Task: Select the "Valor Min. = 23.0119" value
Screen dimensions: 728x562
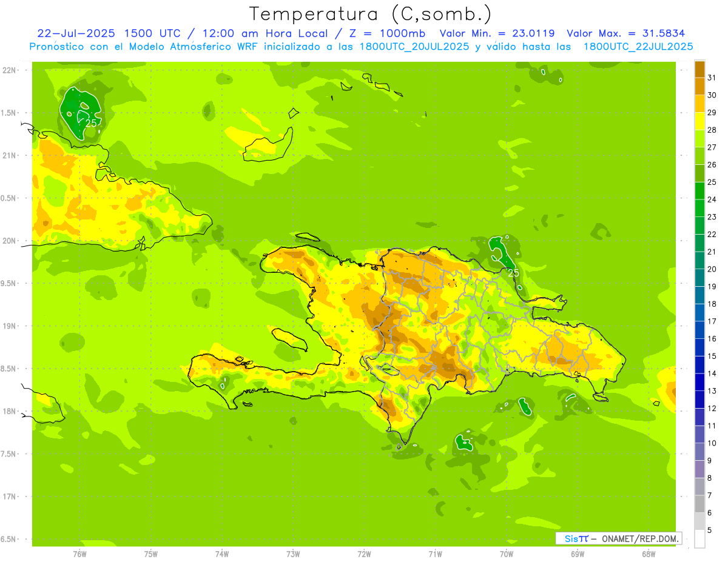Action: click(497, 33)
